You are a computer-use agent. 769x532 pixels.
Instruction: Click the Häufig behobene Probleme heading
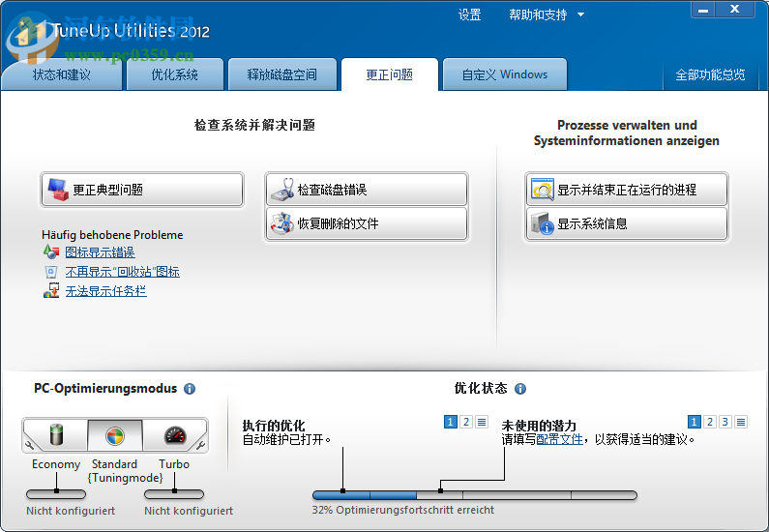112,235
